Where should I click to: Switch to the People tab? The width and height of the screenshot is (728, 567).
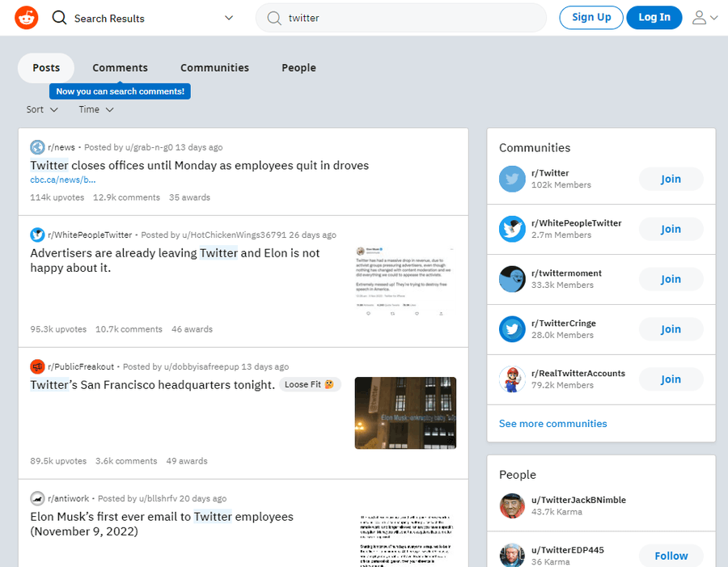(298, 68)
